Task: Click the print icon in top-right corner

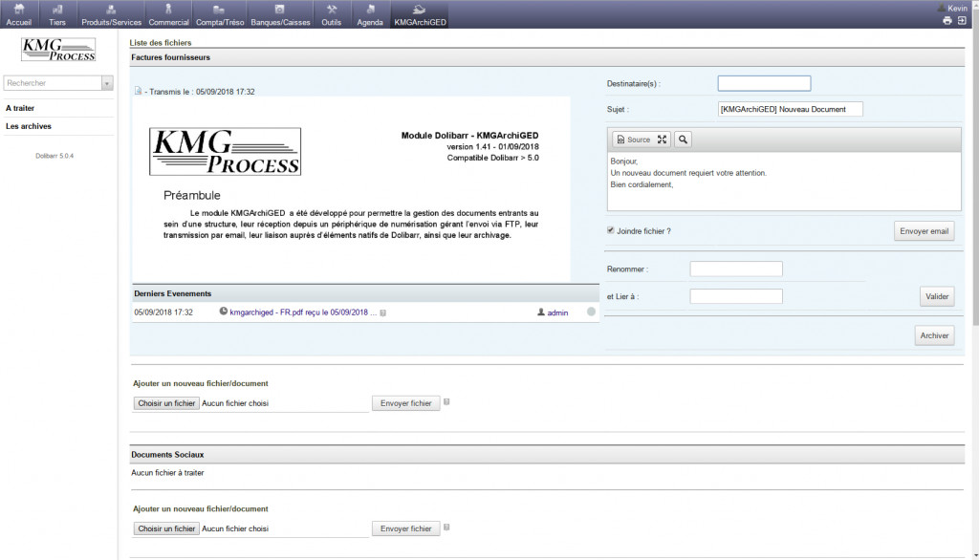Action: click(947, 20)
